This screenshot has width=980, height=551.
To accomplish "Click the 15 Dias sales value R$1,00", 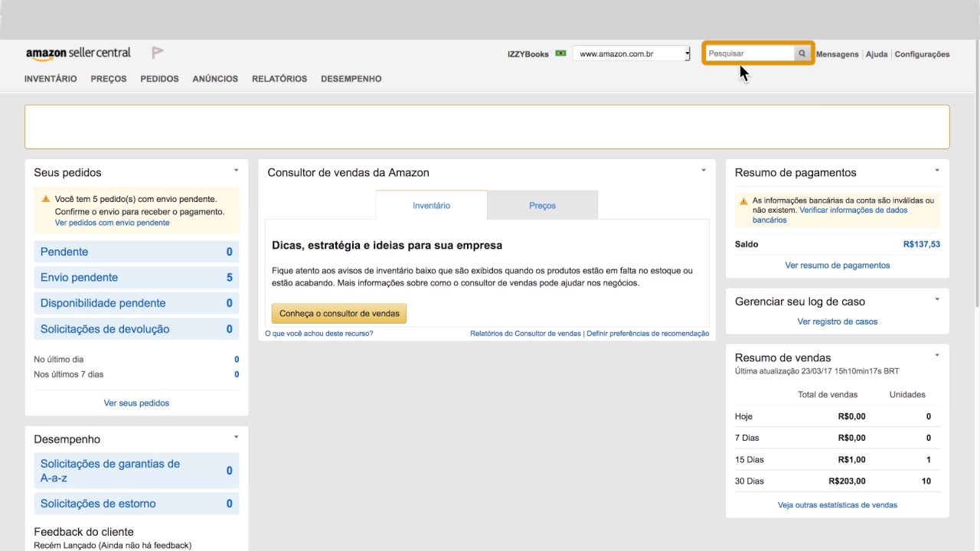I will pos(851,460).
